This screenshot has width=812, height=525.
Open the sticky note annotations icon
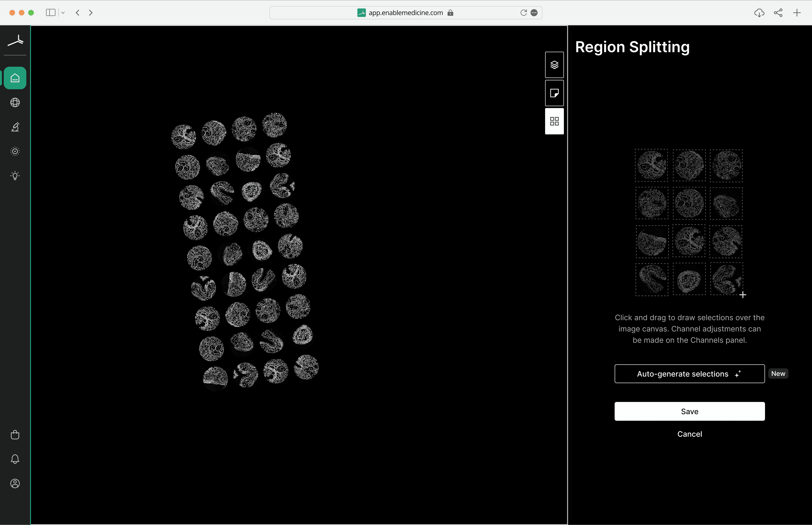tap(554, 93)
